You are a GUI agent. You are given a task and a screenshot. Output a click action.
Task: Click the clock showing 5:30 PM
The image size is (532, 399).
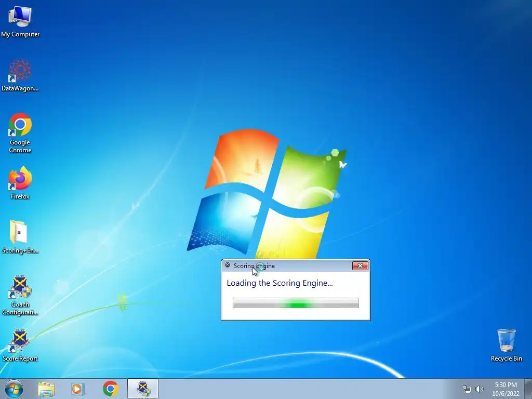506,389
